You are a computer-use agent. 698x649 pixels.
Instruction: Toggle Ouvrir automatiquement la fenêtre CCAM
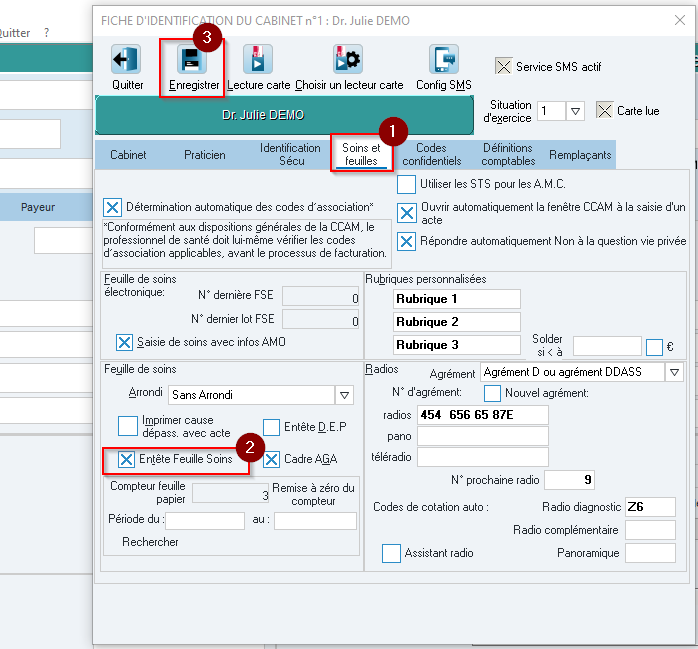click(407, 213)
